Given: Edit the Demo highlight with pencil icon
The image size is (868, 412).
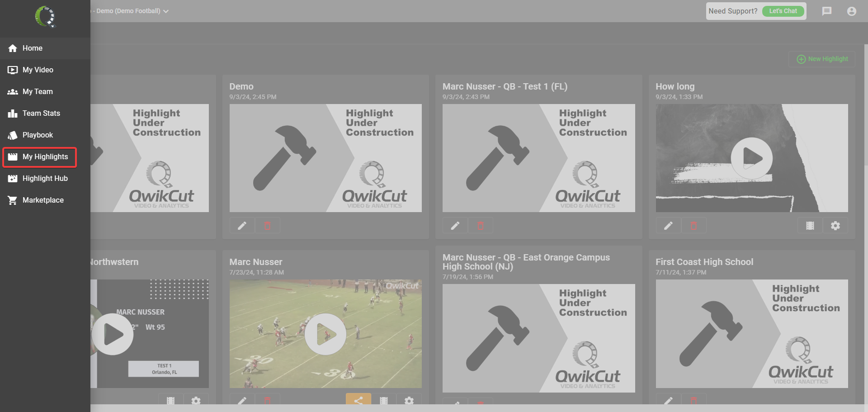Looking at the screenshot, I should pyautogui.click(x=242, y=225).
